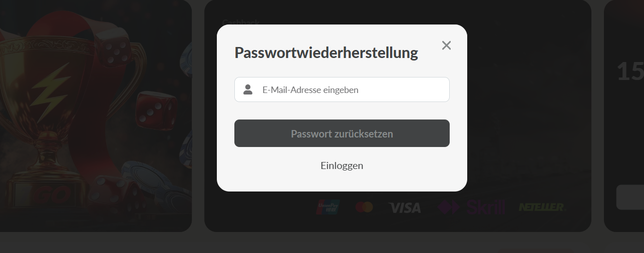644x253 pixels.
Task: Click the Neteller payment logo
Action: (543, 207)
